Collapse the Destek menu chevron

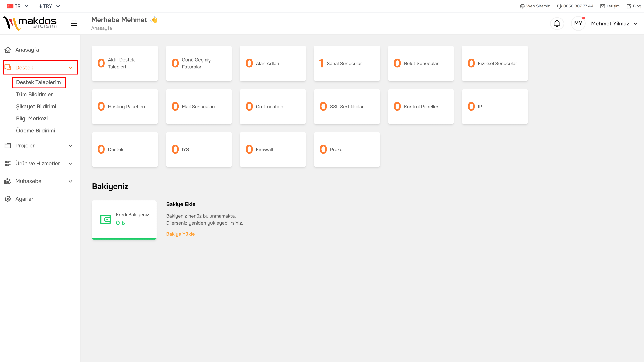(70, 68)
